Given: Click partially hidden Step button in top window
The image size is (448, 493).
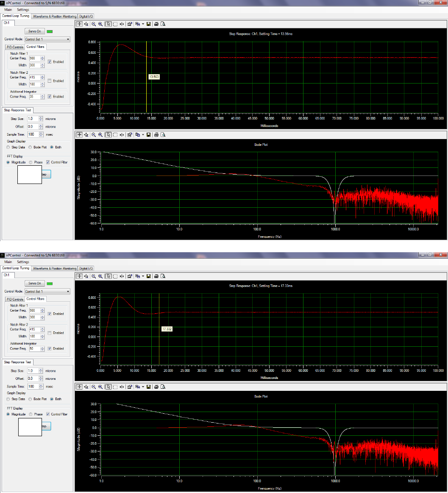Looking at the screenshot, I should coord(46,174).
